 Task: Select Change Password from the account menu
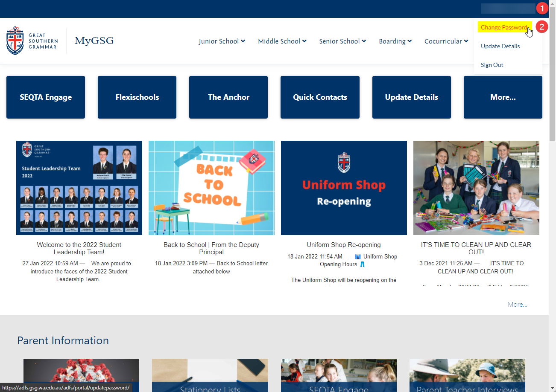(504, 27)
